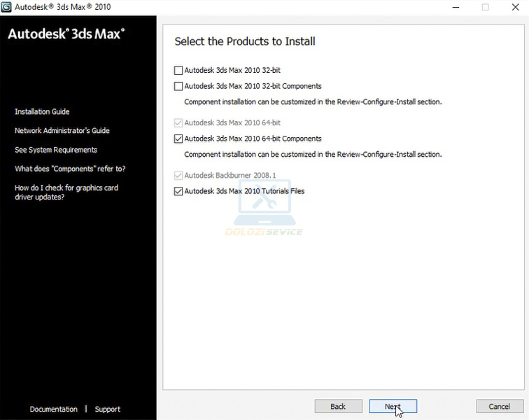Go to the Support link

click(108, 409)
